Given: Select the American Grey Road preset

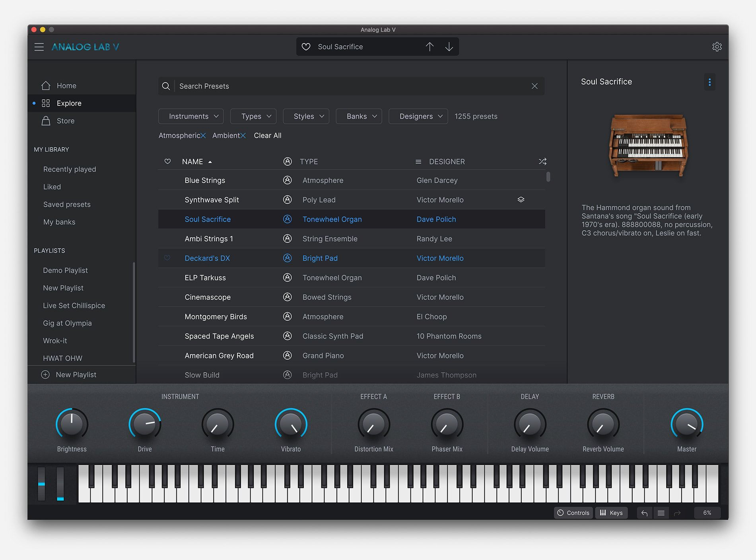Looking at the screenshot, I should [x=352, y=355].
